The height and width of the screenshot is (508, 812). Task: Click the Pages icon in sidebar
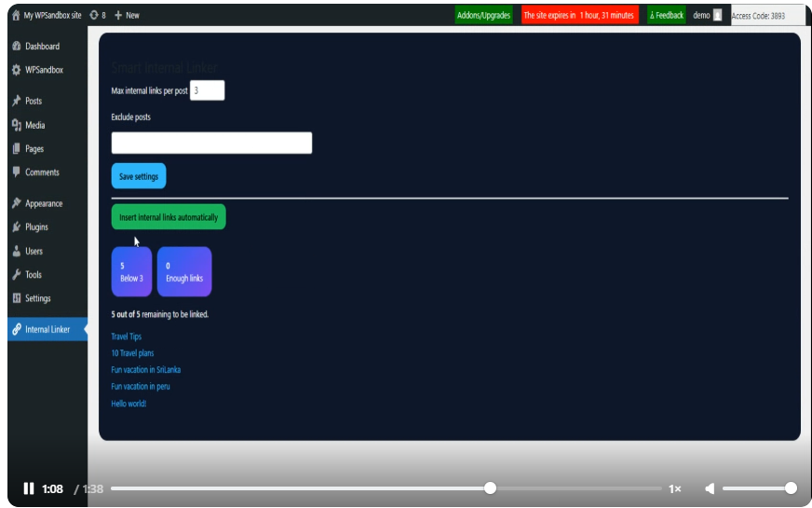click(x=17, y=149)
